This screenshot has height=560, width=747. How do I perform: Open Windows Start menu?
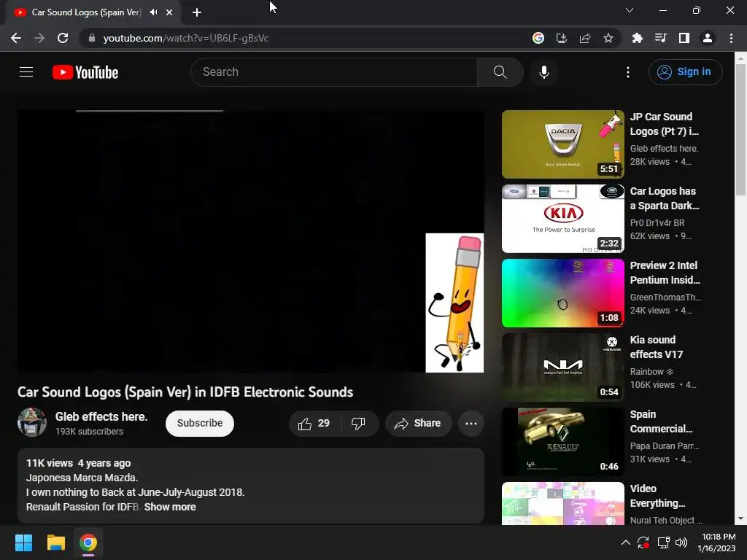coord(23,542)
